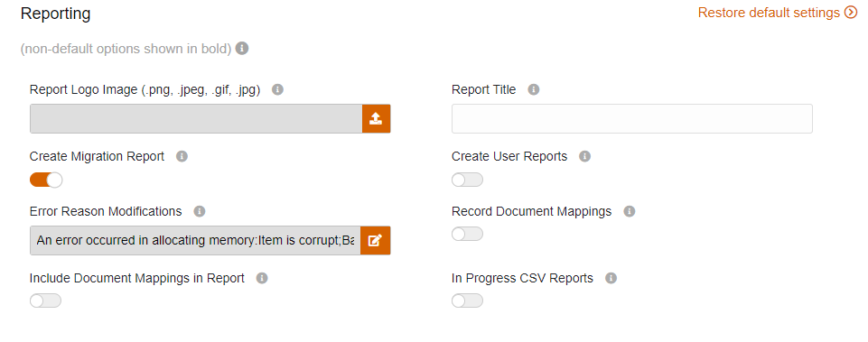The image size is (868, 342).
Task: Click info icon next to Report Logo Image
Action: [278, 89]
